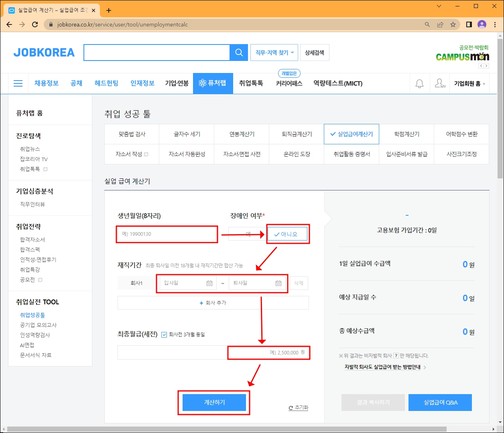Click the share page icon in the address bar

pos(440,24)
